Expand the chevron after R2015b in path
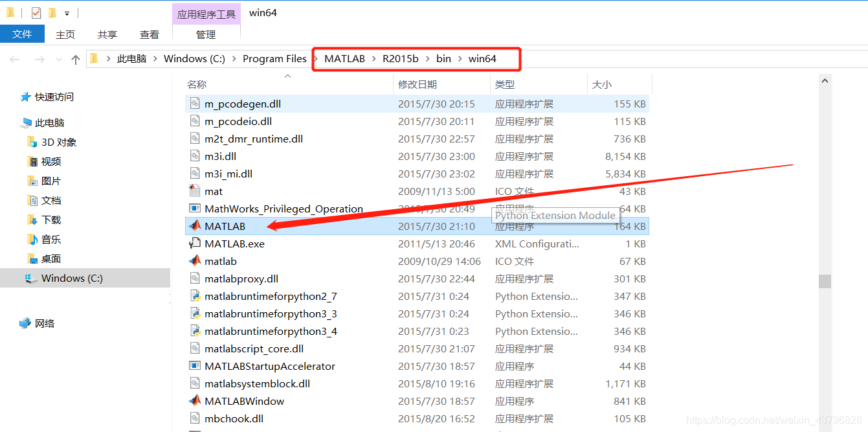This screenshot has height=432, width=868. (x=427, y=59)
